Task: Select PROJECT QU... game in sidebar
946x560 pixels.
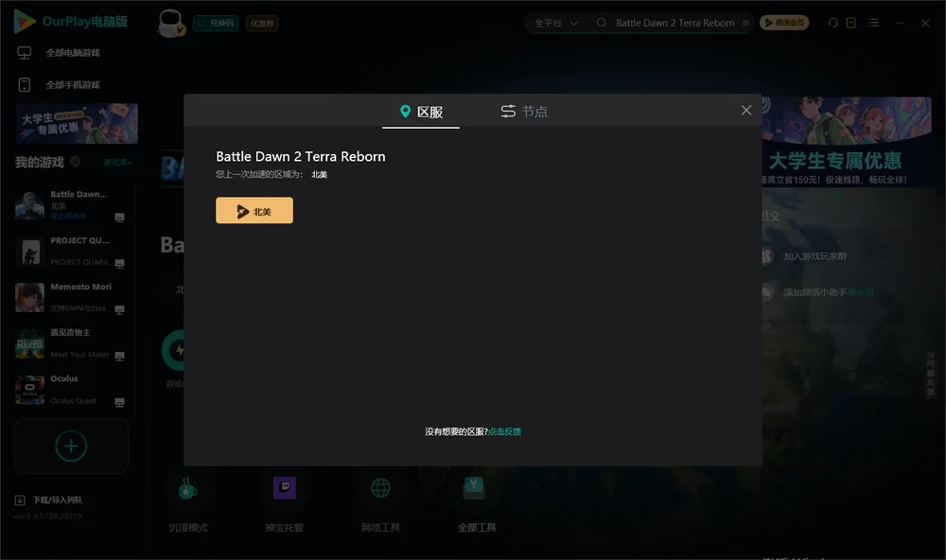Action: (70, 251)
